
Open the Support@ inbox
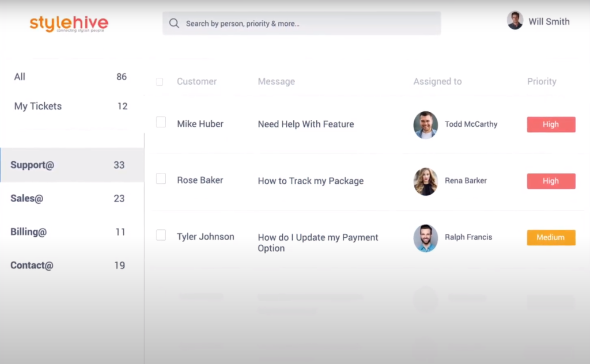coord(32,165)
